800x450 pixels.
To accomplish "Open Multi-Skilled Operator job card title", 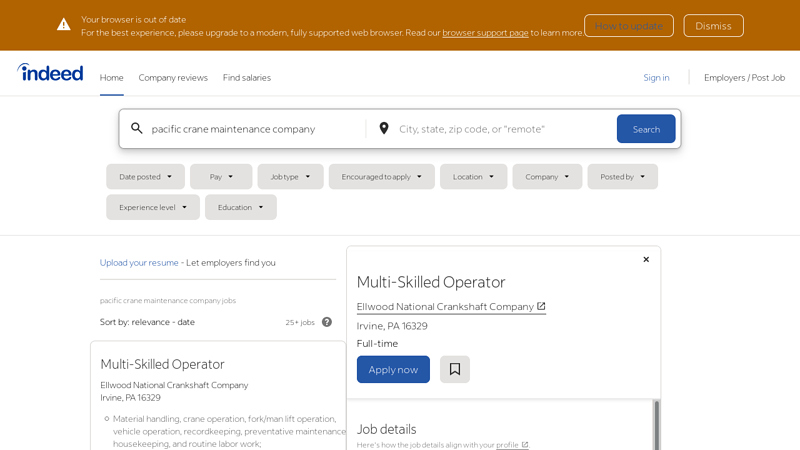I will point(162,364).
